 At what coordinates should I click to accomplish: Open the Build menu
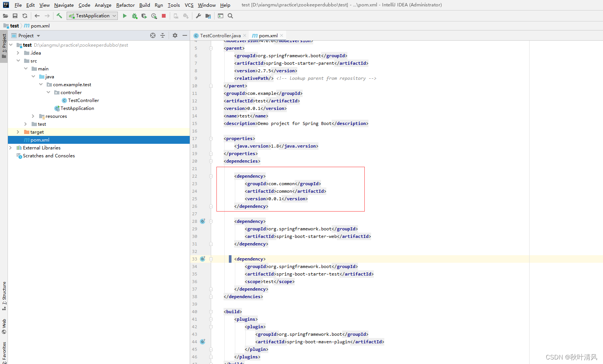[x=145, y=5]
